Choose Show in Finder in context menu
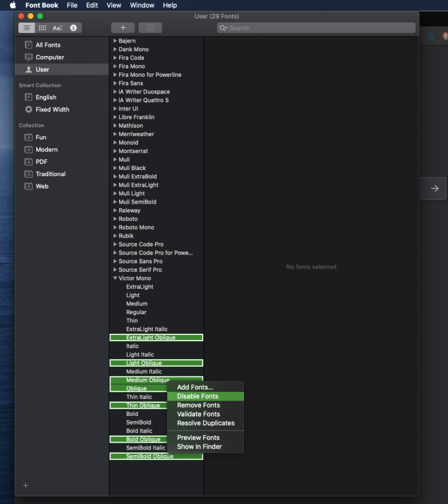Image resolution: width=448 pixels, height=504 pixels. point(205,447)
